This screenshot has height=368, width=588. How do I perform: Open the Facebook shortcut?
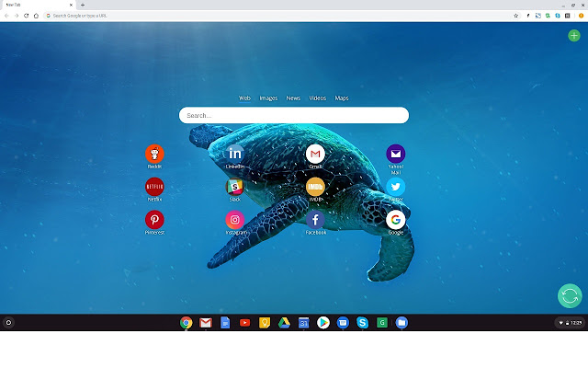coord(315,220)
